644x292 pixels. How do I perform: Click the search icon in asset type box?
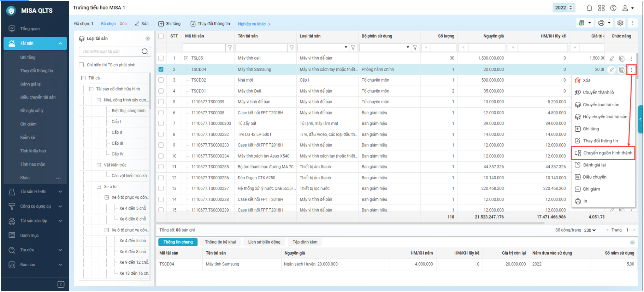[x=145, y=52]
